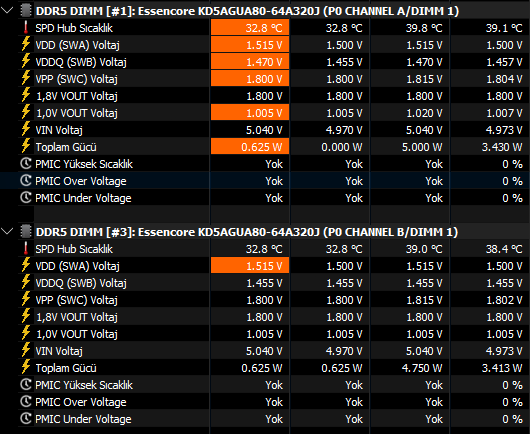Select DIMM #3 VDDQ (SWB) Voltaj label

[x=81, y=283]
